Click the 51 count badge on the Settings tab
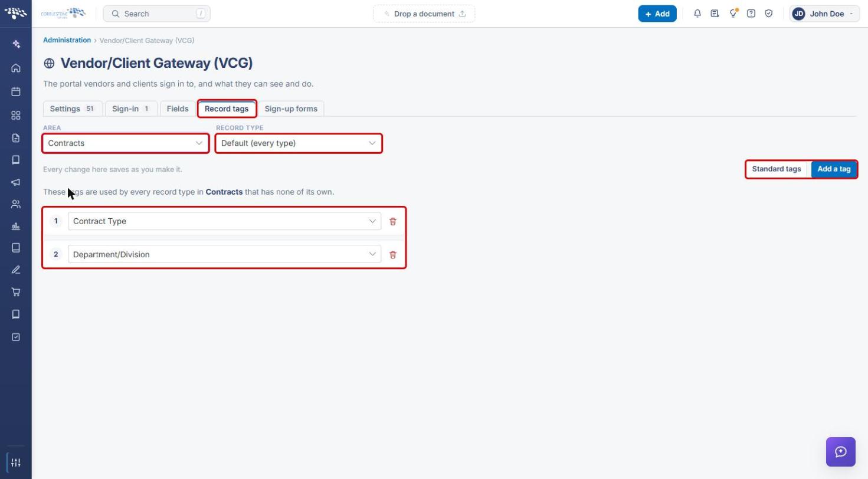The height and width of the screenshot is (479, 868). click(90, 109)
